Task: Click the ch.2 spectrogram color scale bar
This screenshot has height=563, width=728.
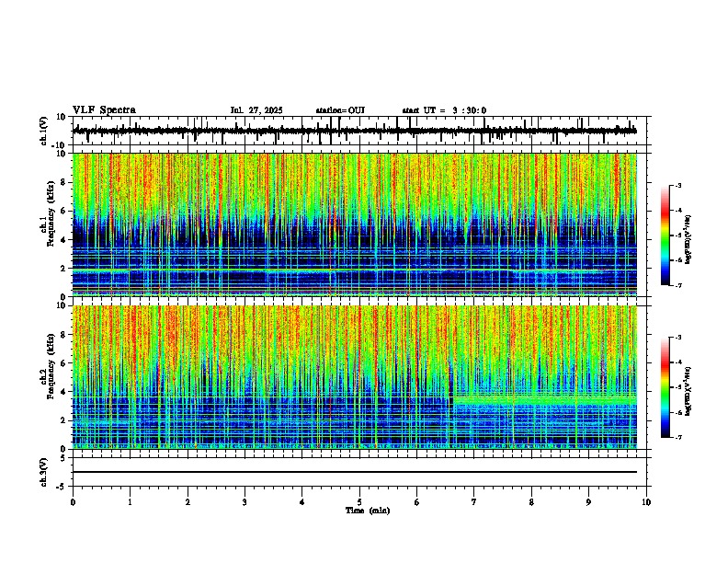Action: [x=665, y=387]
